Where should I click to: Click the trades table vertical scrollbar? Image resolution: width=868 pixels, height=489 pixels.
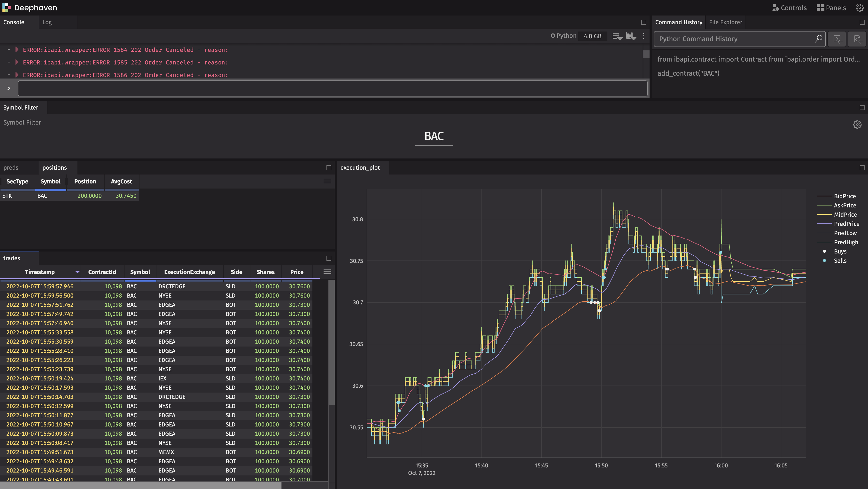(332, 343)
